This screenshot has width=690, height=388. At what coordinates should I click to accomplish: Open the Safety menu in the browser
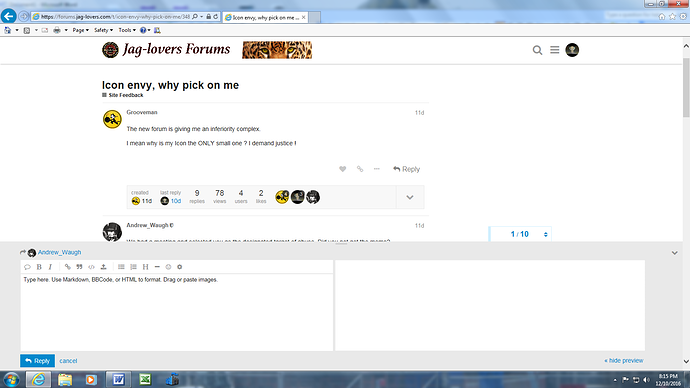coord(103,30)
